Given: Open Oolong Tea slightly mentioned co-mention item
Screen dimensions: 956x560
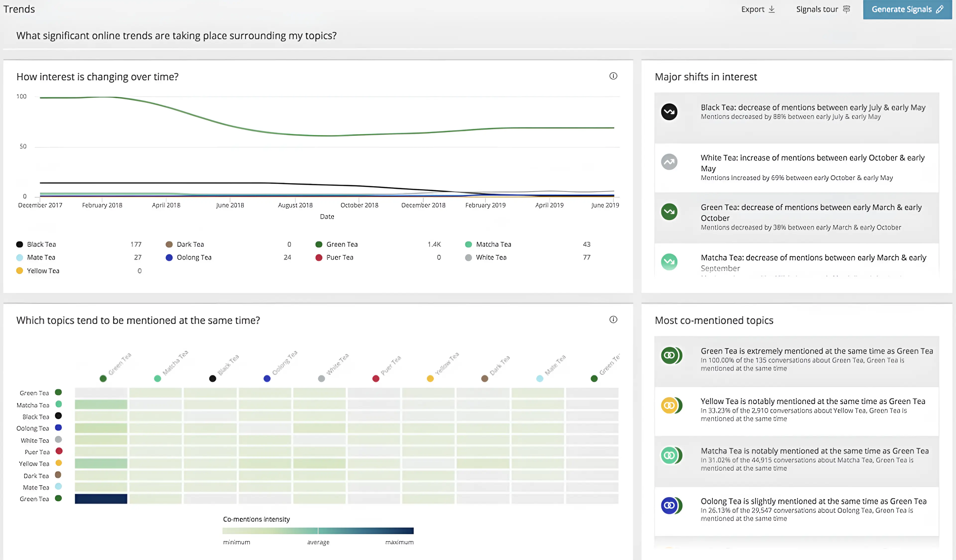Looking at the screenshot, I should point(797,511).
